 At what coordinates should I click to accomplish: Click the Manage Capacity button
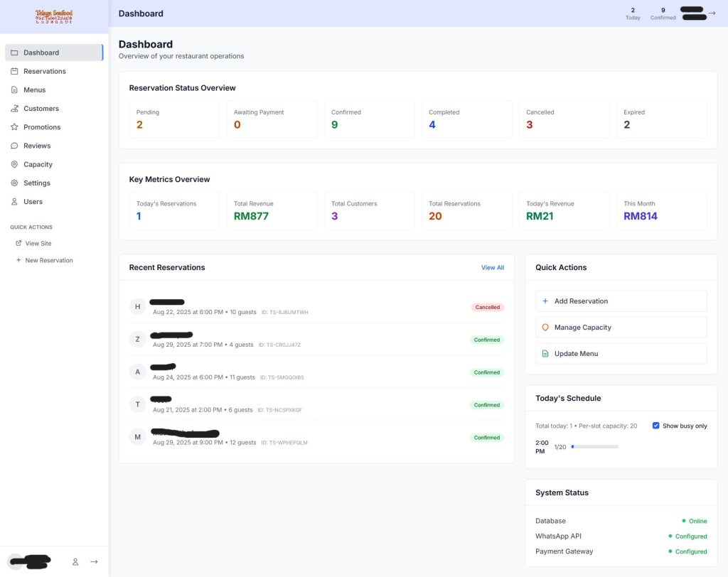click(x=621, y=328)
